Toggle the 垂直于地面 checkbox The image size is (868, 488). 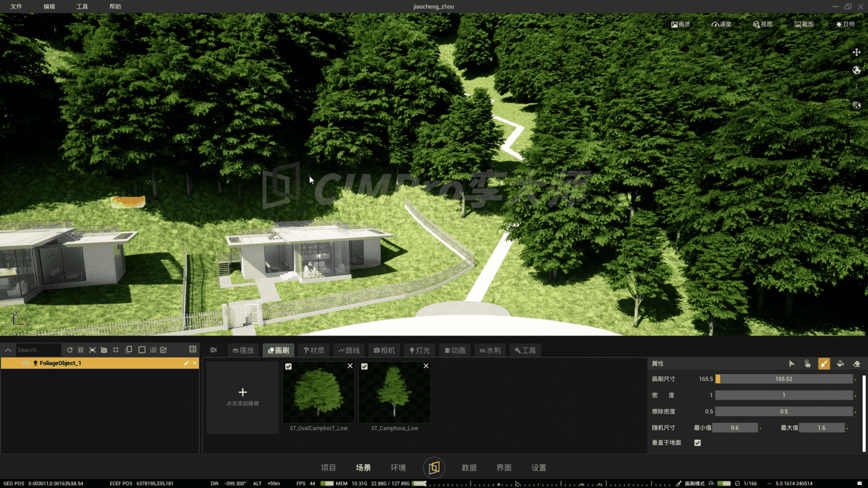tap(697, 443)
